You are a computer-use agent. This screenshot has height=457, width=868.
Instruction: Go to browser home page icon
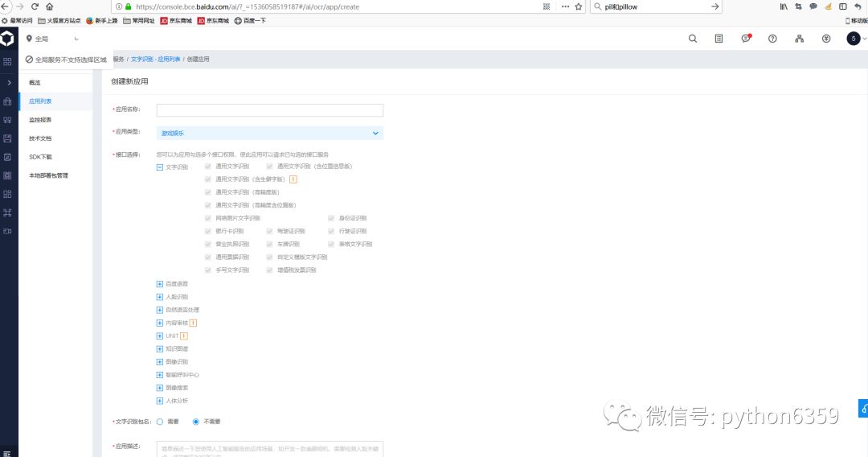[49, 6]
